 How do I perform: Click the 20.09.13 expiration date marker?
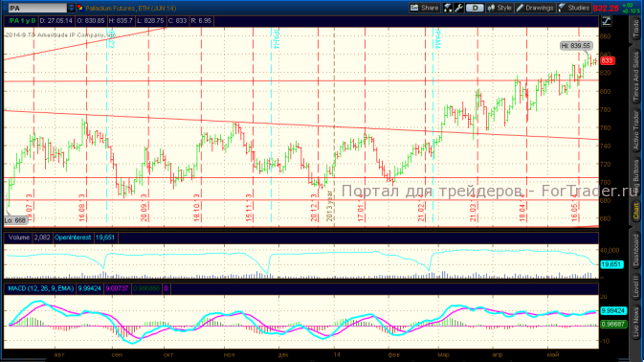pyautogui.click(x=144, y=208)
